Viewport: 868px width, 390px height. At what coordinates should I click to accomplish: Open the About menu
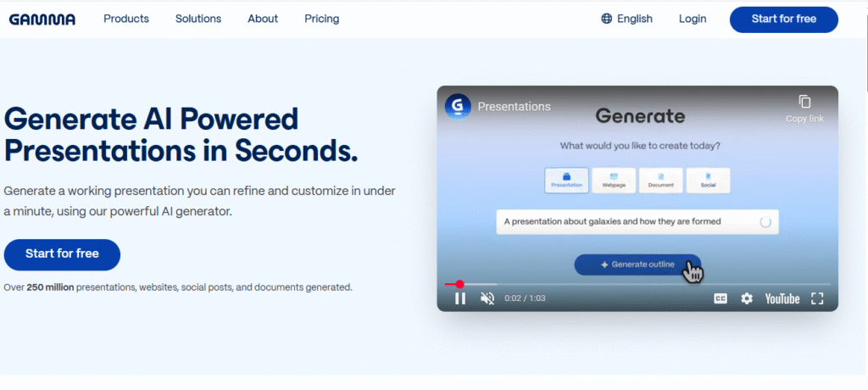point(263,19)
